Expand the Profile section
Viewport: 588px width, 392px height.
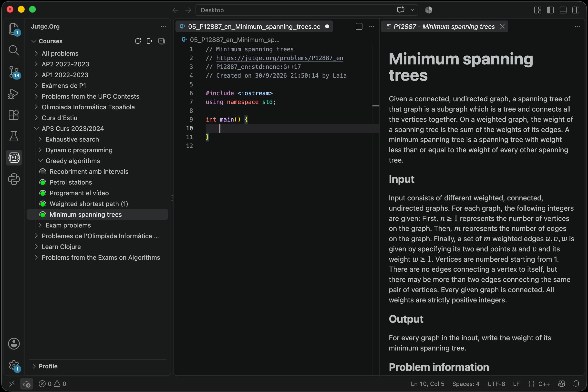coord(97,366)
